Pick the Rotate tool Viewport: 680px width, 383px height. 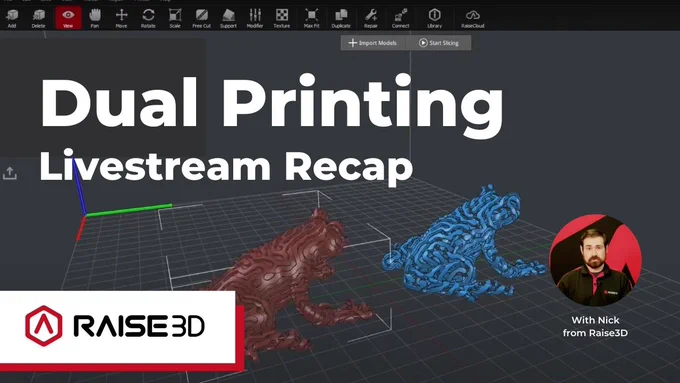point(148,18)
